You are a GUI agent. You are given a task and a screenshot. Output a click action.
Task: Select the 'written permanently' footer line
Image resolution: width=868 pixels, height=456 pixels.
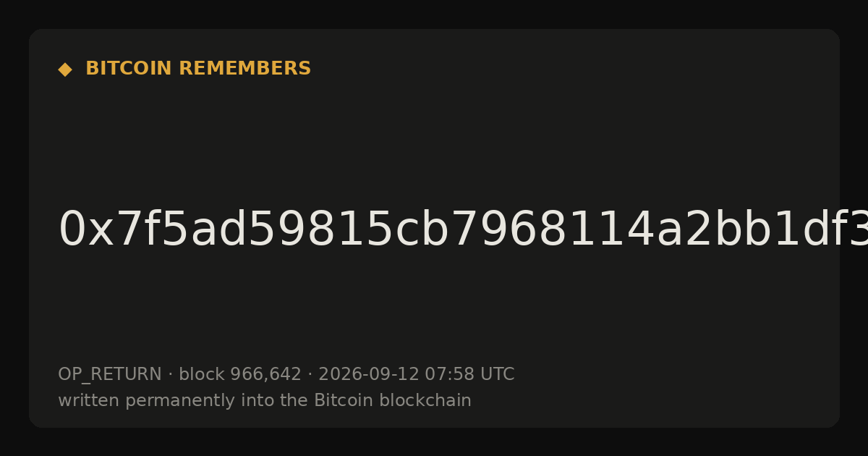265,401
